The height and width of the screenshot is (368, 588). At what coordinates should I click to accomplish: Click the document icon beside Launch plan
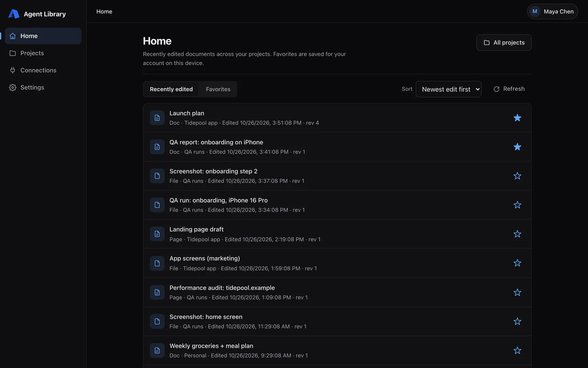(157, 118)
